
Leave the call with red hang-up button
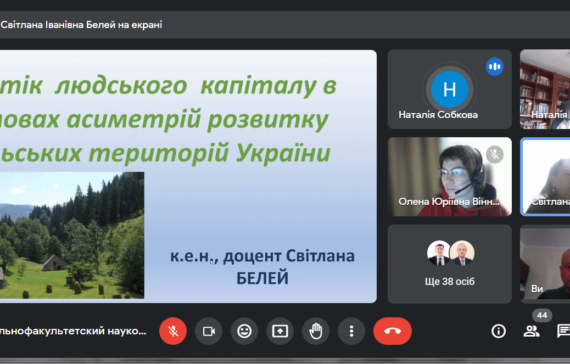(393, 331)
